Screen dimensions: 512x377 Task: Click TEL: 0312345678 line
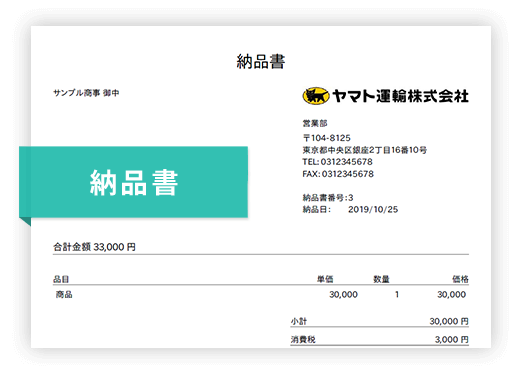337,162
